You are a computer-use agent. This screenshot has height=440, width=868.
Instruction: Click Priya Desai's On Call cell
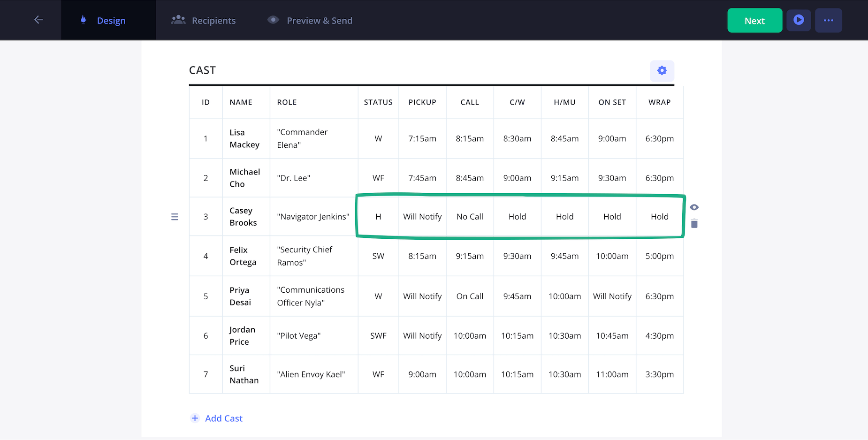[470, 296]
